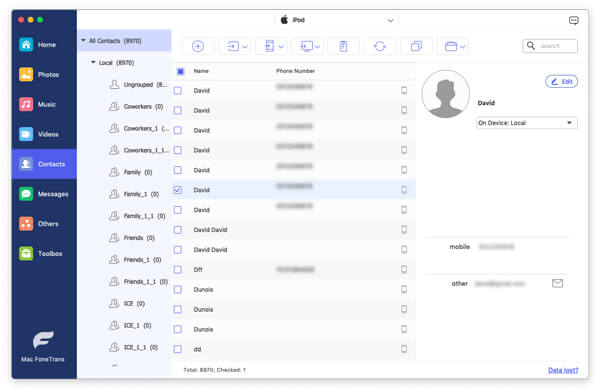Open the Videos section
This screenshot has width=600, height=392.
pos(44,134)
